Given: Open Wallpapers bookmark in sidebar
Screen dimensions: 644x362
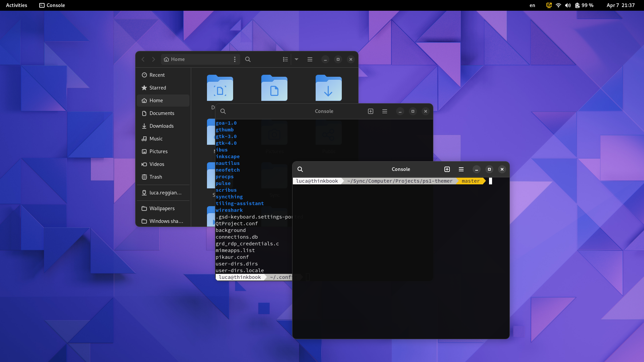Looking at the screenshot, I should (162, 208).
